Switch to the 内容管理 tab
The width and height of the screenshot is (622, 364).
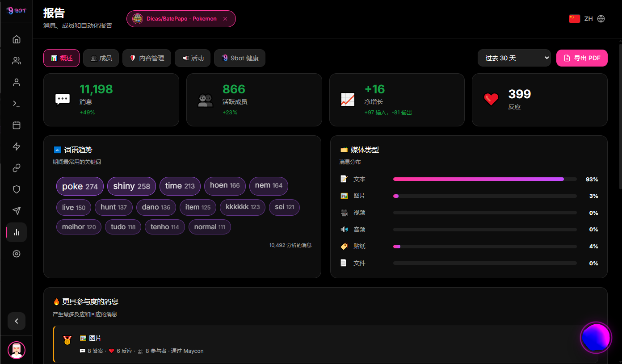(147, 58)
